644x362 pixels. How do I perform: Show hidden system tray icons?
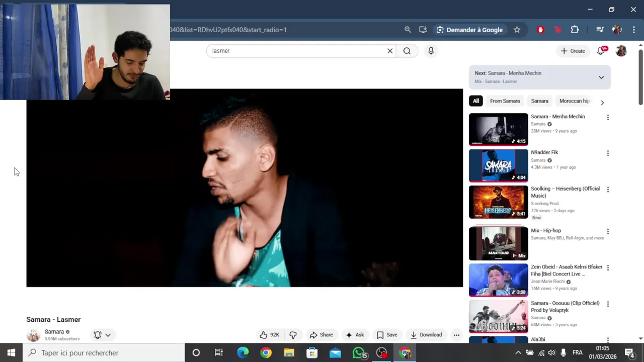coord(518,353)
